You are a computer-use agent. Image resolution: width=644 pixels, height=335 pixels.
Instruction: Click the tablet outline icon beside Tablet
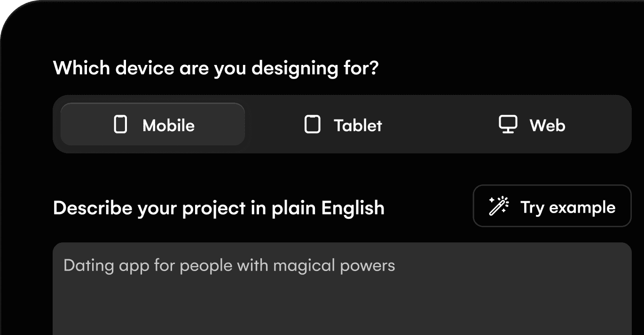[313, 125]
